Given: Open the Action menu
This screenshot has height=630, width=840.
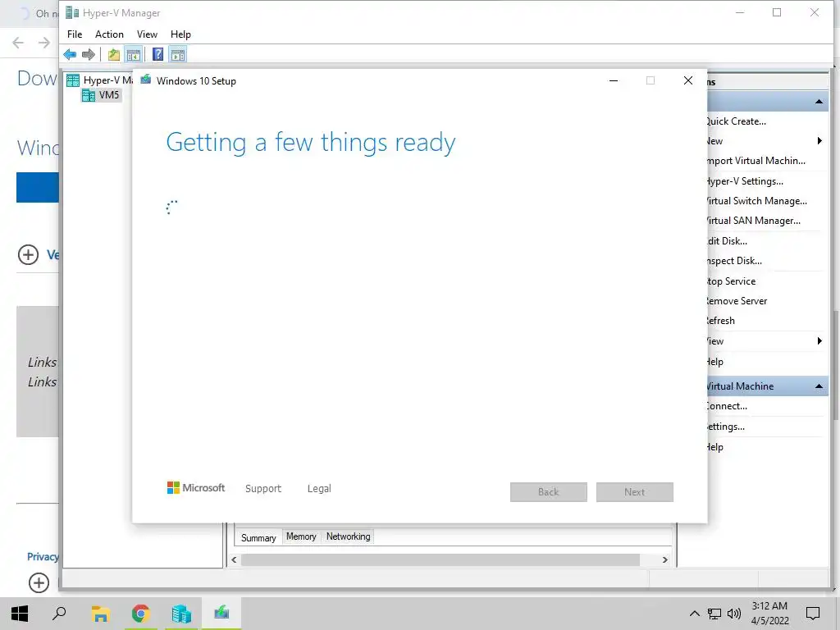Looking at the screenshot, I should [109, 34].
